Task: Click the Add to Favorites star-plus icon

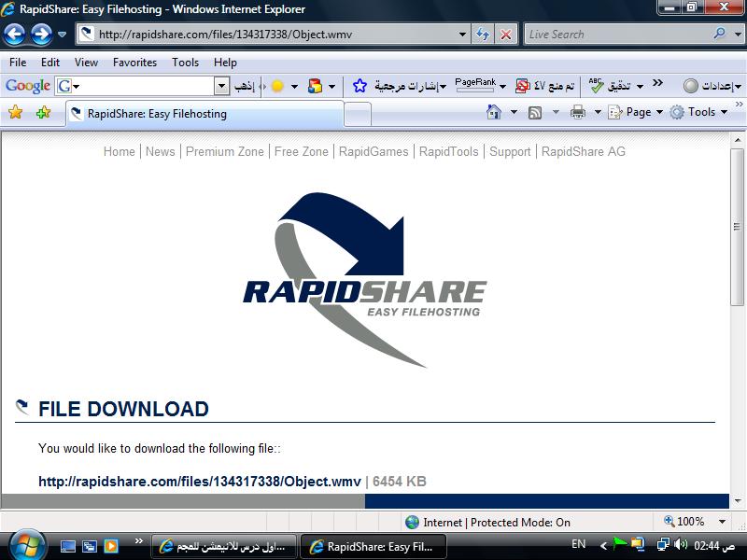Action: tap(43, 112)
